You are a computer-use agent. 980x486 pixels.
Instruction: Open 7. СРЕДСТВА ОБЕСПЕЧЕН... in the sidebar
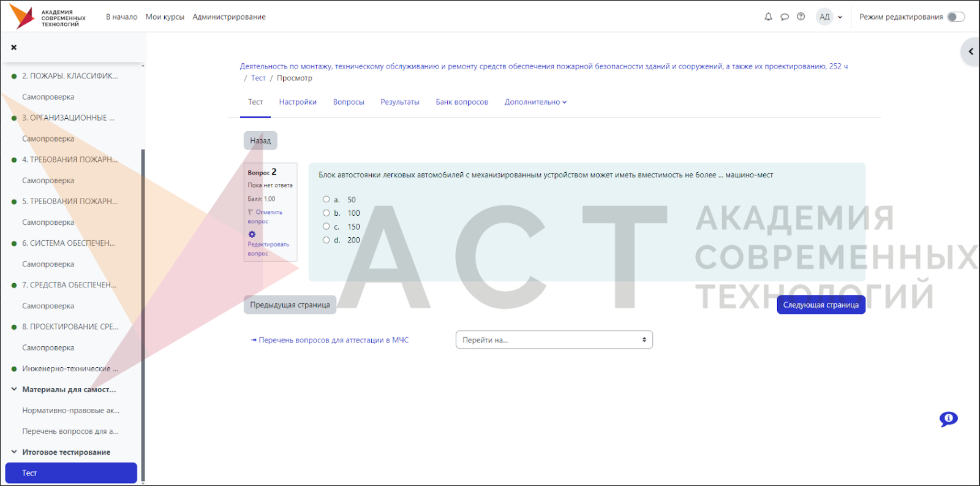69,285
